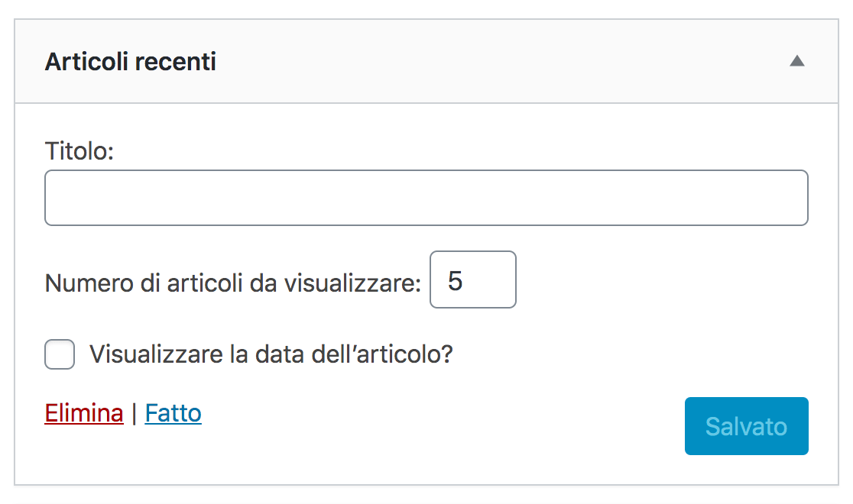Click the Articoli recenti title text
Screen dimensions: 853x504
coord(131,61)
